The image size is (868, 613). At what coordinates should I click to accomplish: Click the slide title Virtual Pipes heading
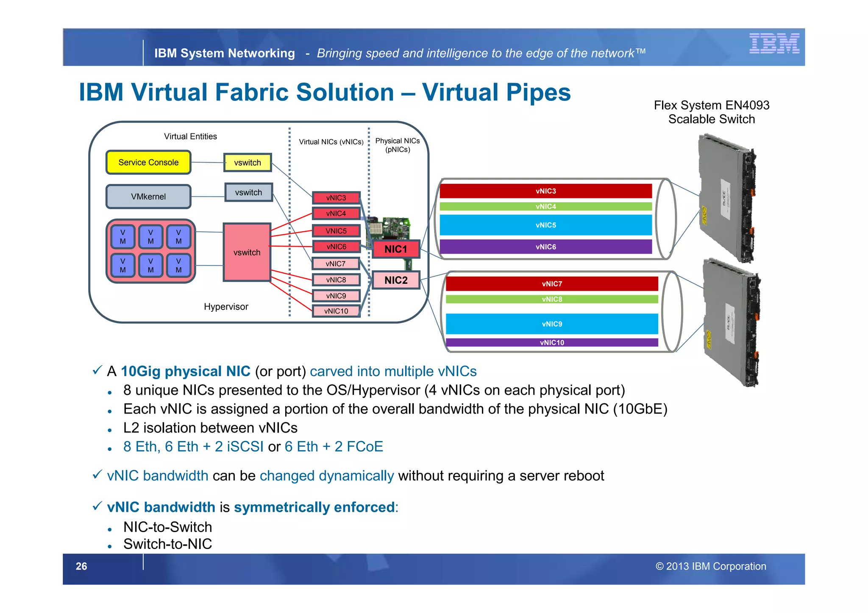point(325,92)
